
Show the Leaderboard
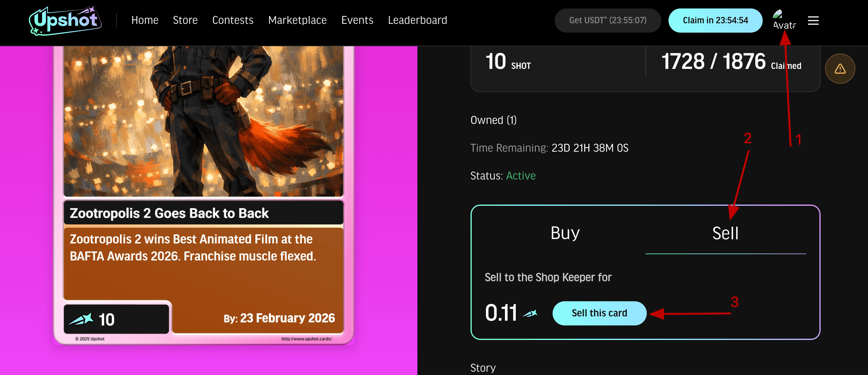click(x=417, y=20)
